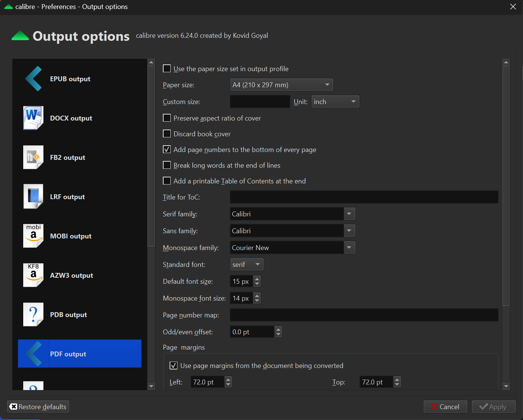Select the EPUB output back-arrow icon
523x420 pixels.
point(33,79)
